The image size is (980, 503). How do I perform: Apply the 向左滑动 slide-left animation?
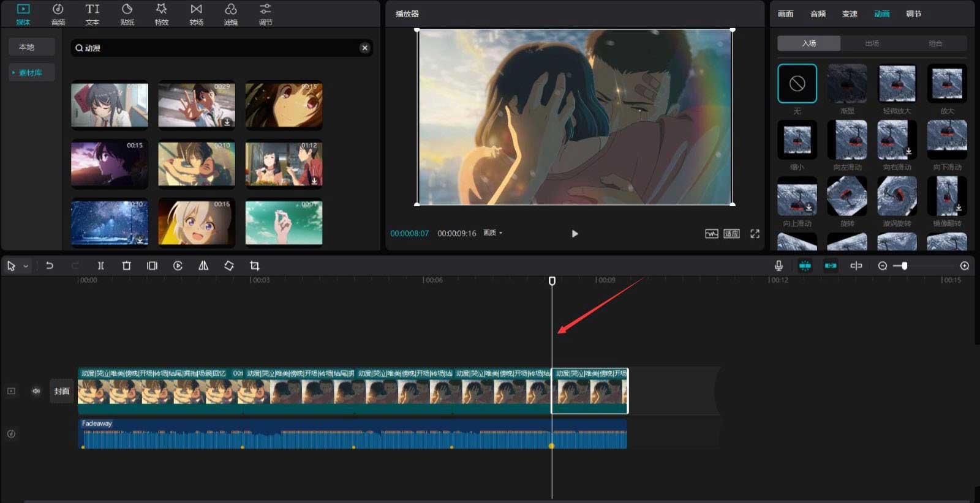[847, 140]
